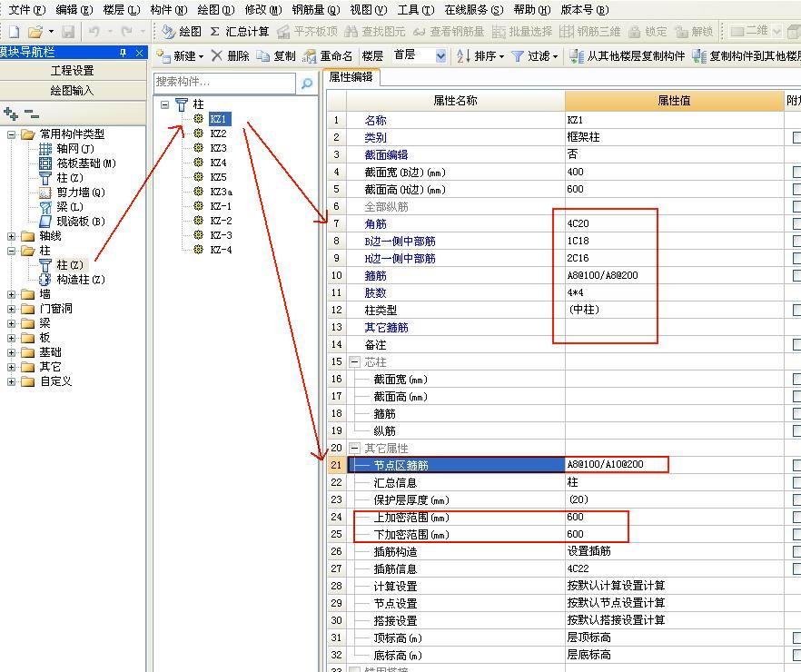This screenshot has height=672, width=801.
Task: Collapse the 其它属性 property group
Action: tap(354, 449)
